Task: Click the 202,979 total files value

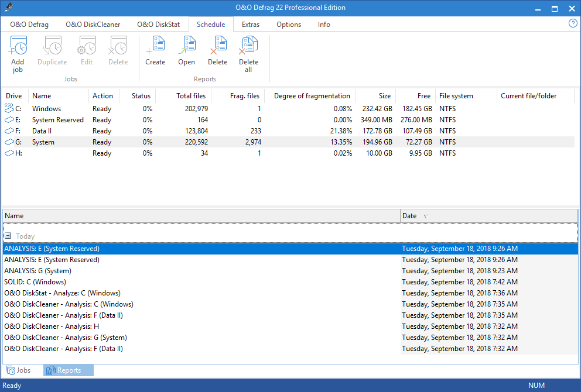Action: pyautogui.click(x=196, y=109)
